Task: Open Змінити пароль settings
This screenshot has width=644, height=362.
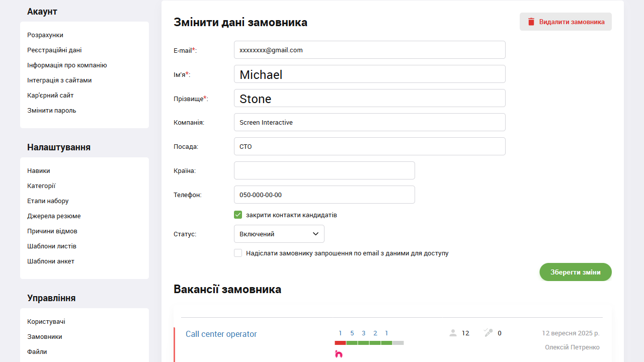Action: [x=51, y=110]
